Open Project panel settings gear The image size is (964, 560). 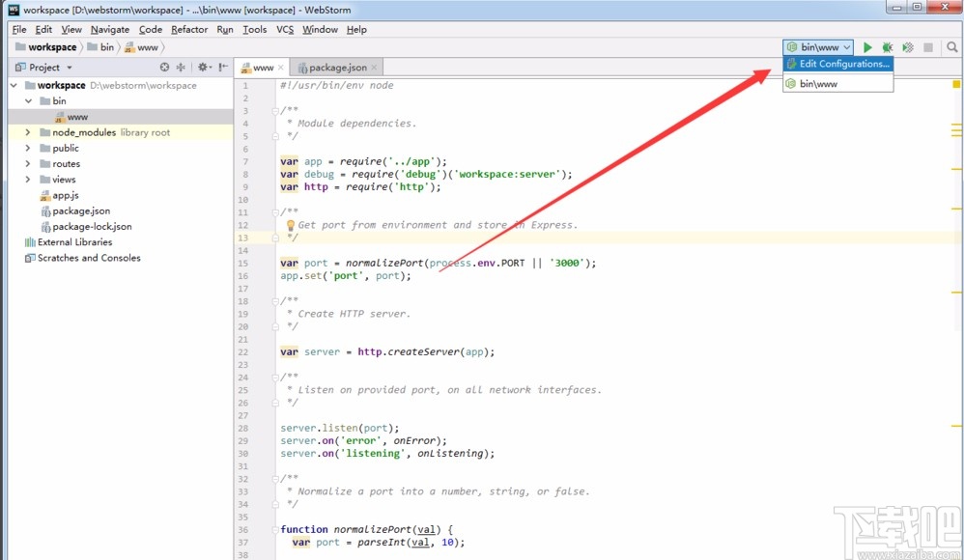pyautogui.click(x=204, y=67)
